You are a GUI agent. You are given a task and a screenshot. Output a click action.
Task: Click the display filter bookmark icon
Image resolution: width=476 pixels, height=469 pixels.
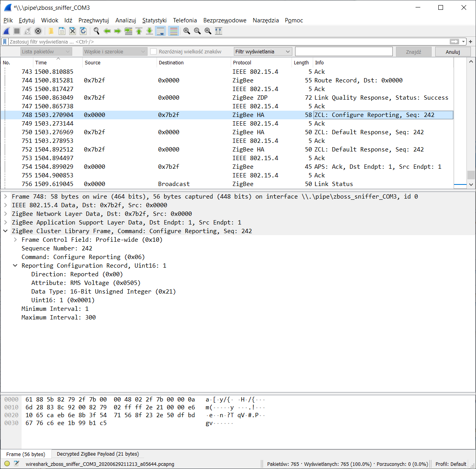coord(5,42)
